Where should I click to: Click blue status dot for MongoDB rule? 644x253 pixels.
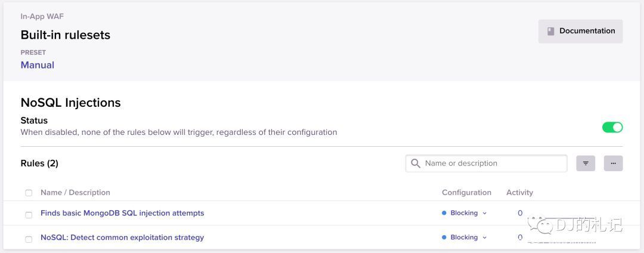[444, 213]
